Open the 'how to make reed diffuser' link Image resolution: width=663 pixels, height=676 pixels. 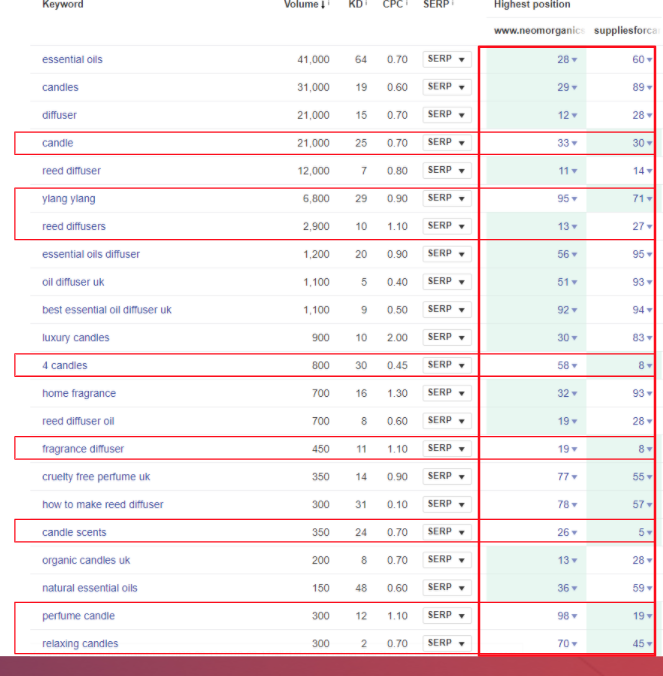[x=103, y=504]
